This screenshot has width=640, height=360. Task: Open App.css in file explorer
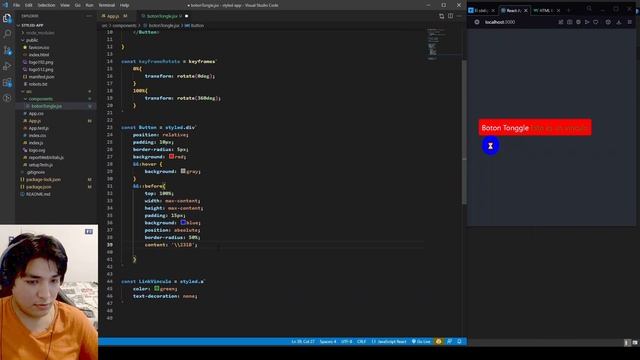36,113
